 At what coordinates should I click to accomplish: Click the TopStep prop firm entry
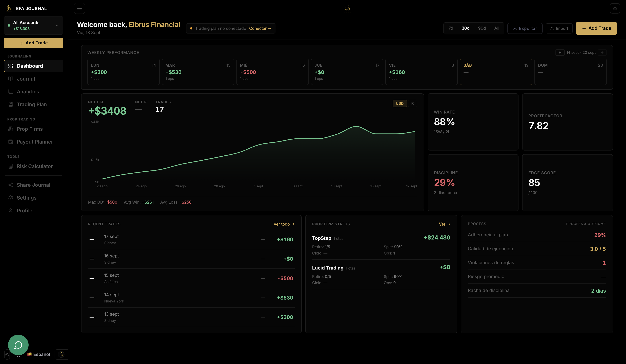(x=381, y=245)
